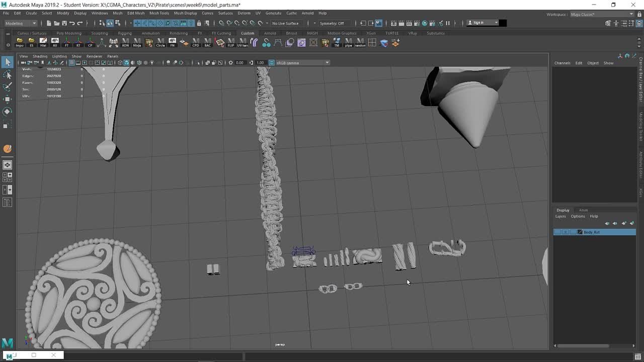
Task: Run the 'random' shelf button
Action: point(360,43)
